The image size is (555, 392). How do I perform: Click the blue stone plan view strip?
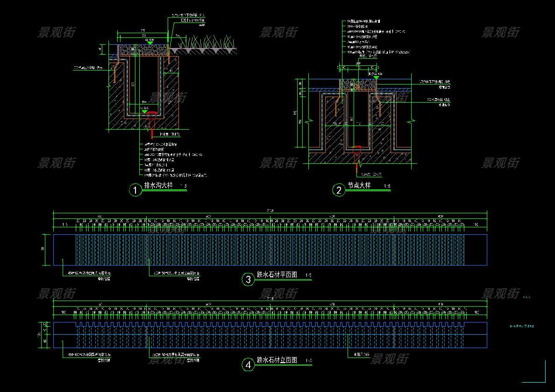[x=270, y=250]
